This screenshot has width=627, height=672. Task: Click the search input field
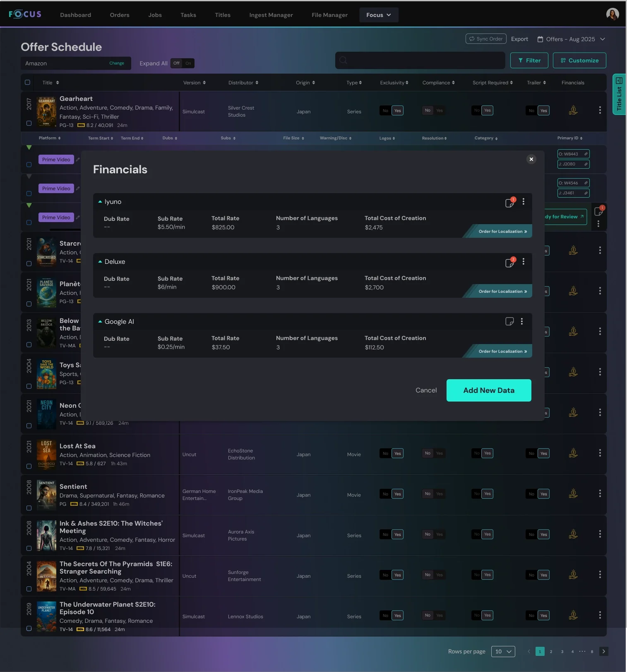click(420, 60)
